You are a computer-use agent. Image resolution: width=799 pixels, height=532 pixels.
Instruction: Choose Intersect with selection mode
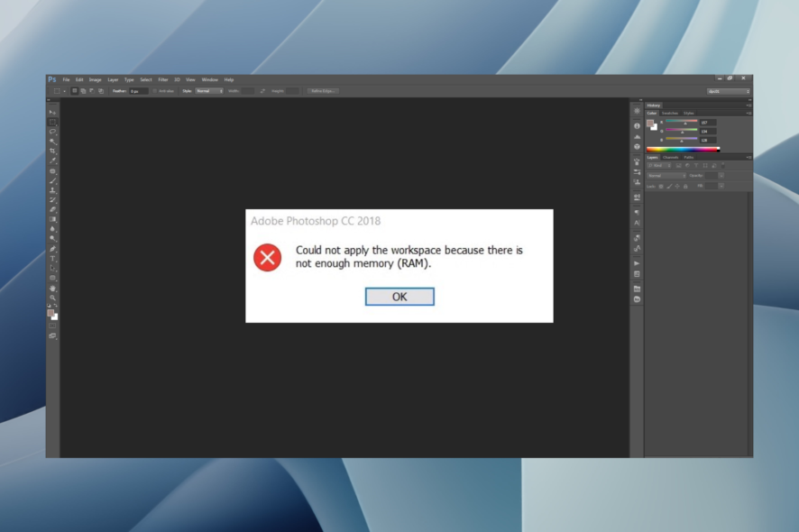click(x=101, y=91)
